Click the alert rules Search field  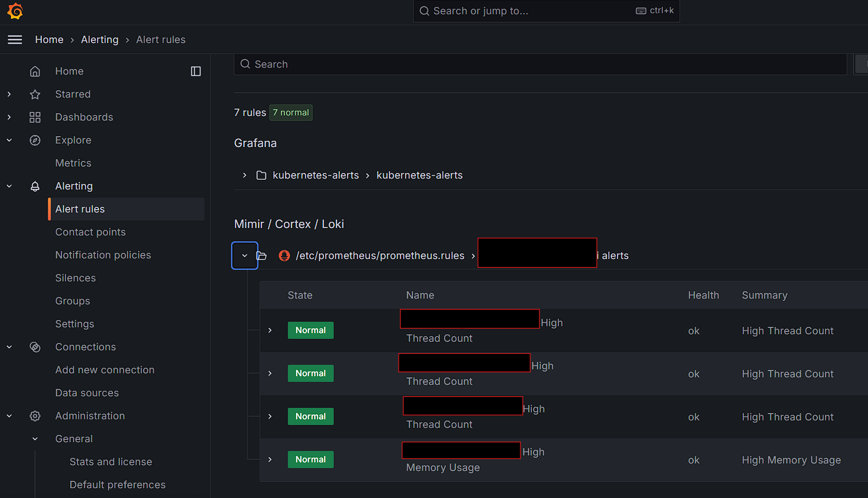pyautogui.click(x=541, y=64)
